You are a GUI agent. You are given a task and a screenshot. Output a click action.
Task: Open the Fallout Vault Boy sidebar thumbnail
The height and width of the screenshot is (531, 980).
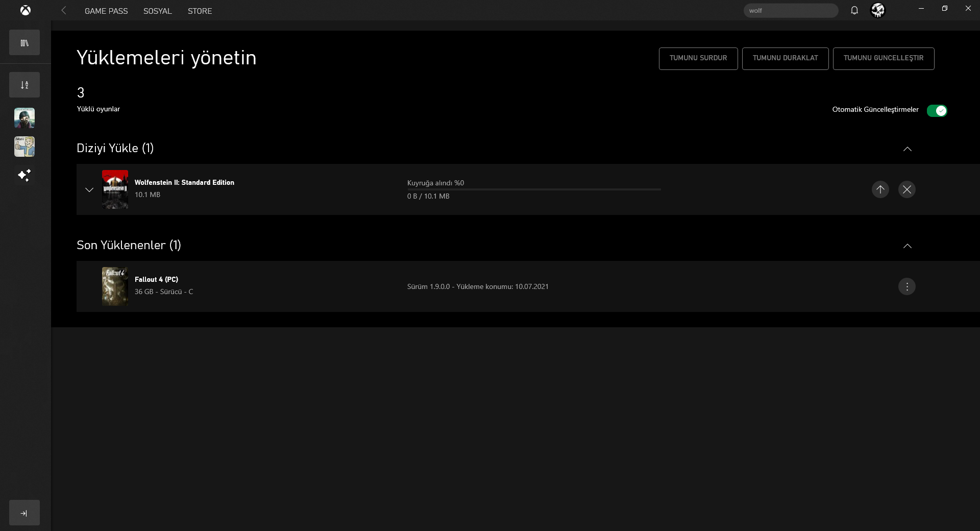click(24, 147)
